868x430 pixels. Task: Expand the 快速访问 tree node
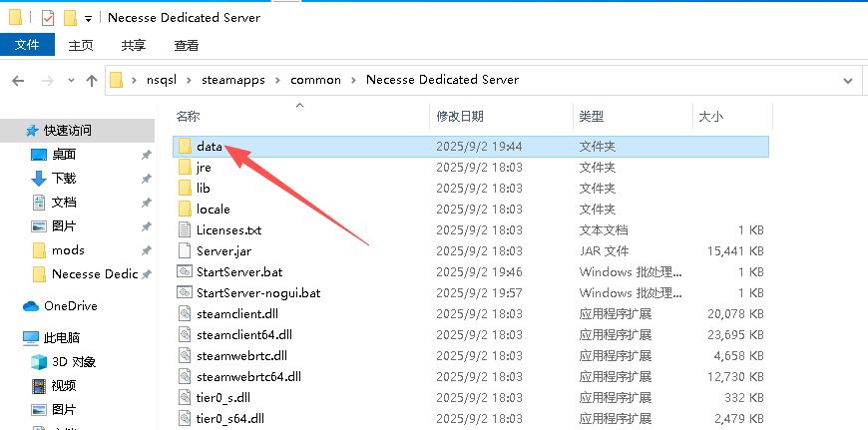pyautogui.click(x=11, y=130)
